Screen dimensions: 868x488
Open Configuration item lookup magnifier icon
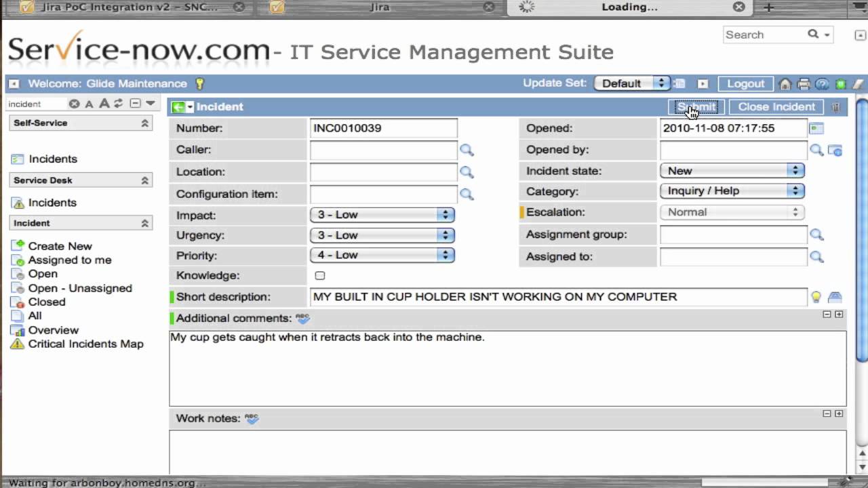[x=467, y=195]
